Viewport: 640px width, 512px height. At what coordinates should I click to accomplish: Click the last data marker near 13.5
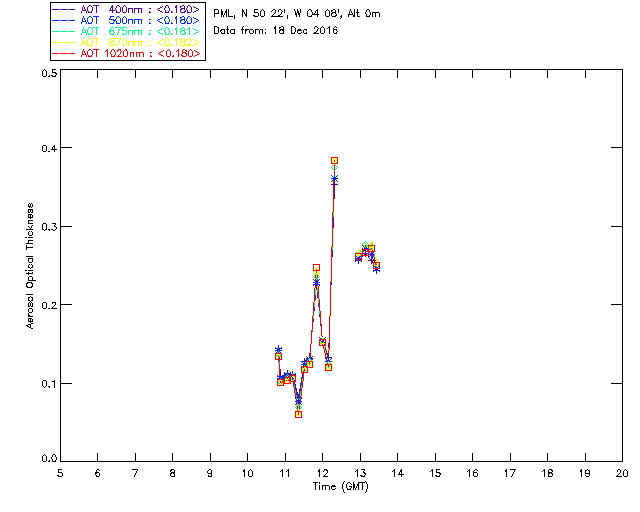tap(376, 266)
